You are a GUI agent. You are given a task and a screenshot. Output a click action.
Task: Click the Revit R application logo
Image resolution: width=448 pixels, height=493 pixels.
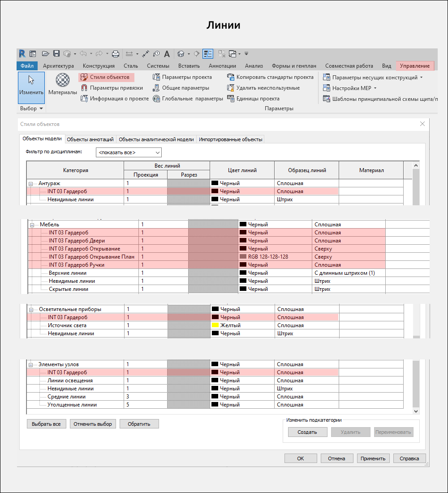(x=22, y=54)
